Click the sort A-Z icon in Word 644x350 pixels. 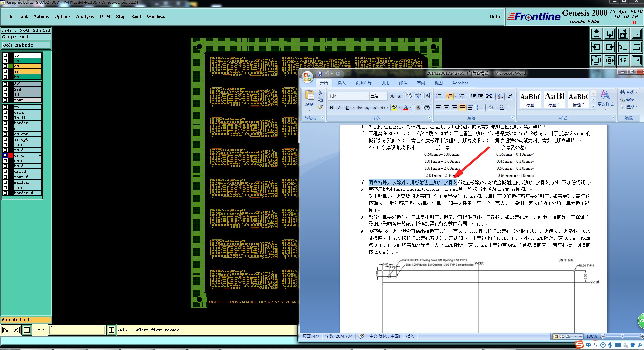coord(501,96)
